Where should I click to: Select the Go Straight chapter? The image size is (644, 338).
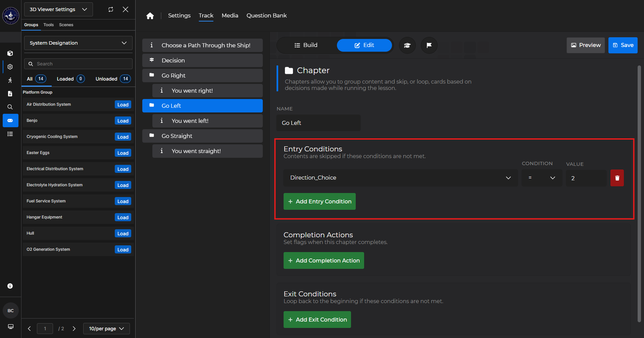[x=202, y=136]
